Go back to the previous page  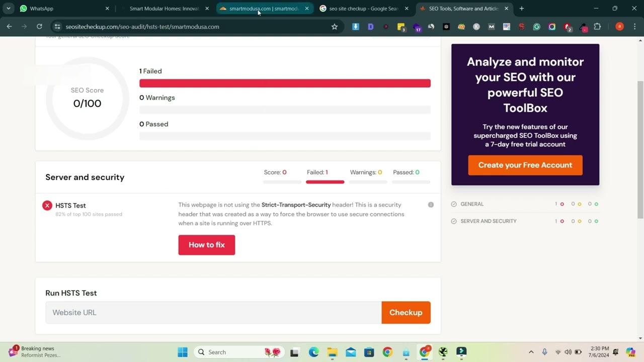click(9, 27)
